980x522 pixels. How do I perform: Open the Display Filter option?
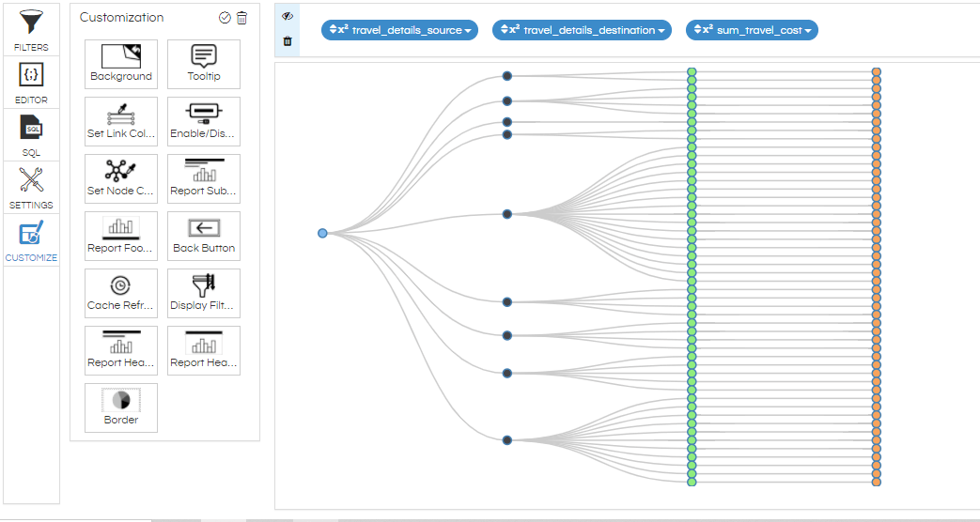[x=204, y=294]
